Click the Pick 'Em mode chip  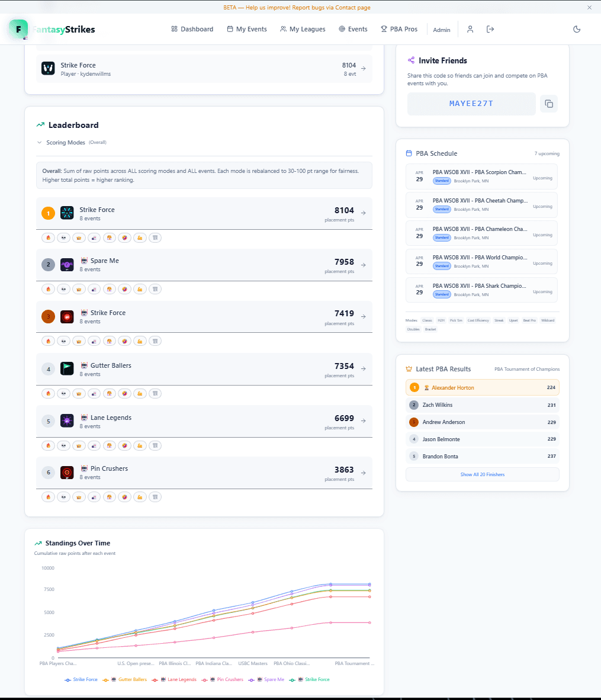456,320
